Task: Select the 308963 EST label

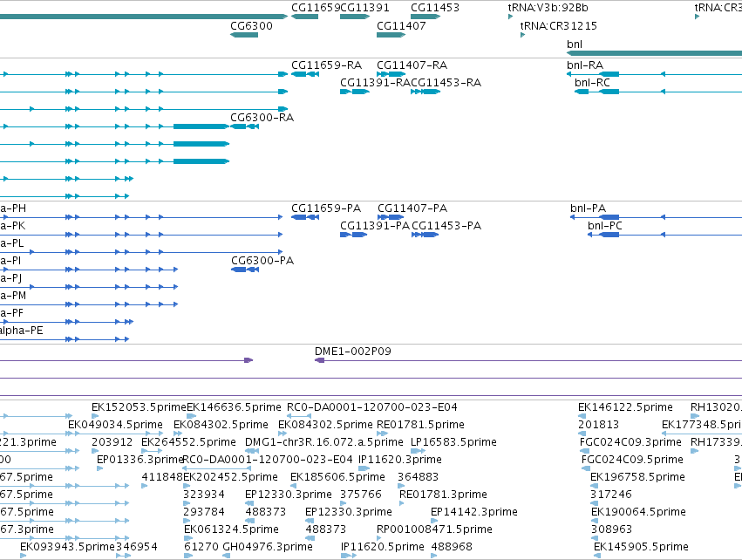Action: 611,529
